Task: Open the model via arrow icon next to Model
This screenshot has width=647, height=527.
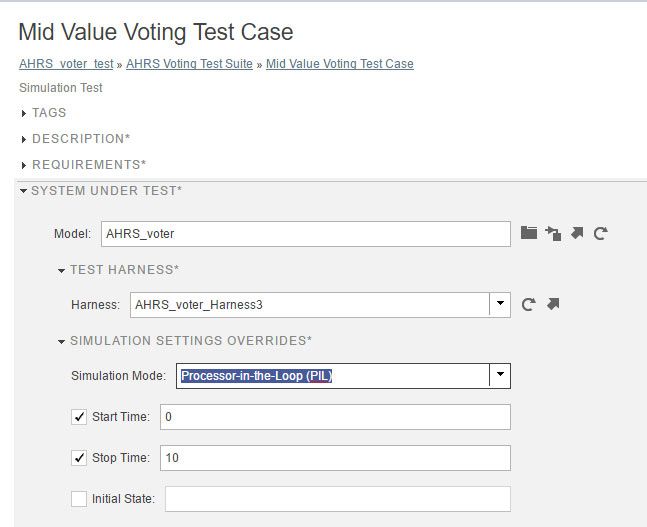Action: 577,233
